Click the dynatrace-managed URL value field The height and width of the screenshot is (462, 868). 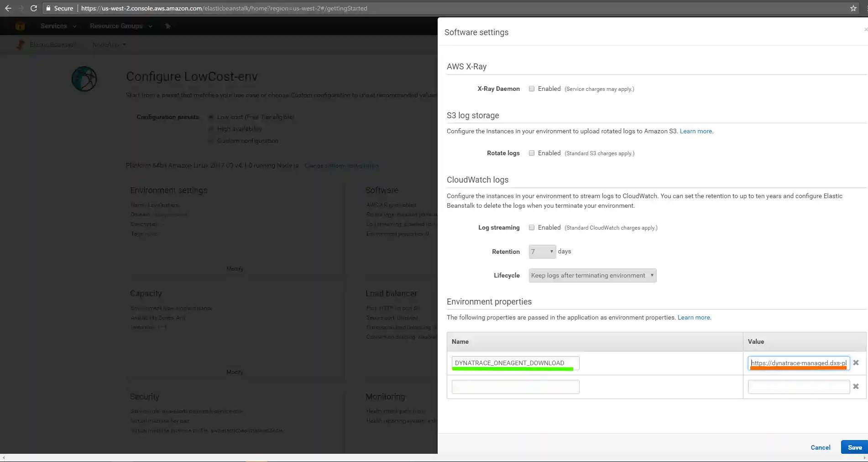798,363
